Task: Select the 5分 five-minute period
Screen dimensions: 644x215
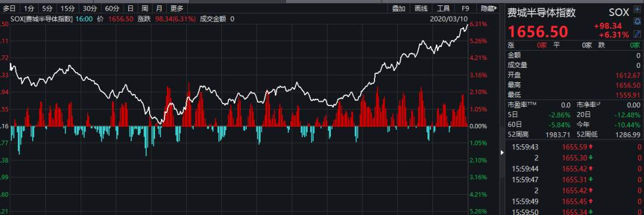Action: point(47,8)
